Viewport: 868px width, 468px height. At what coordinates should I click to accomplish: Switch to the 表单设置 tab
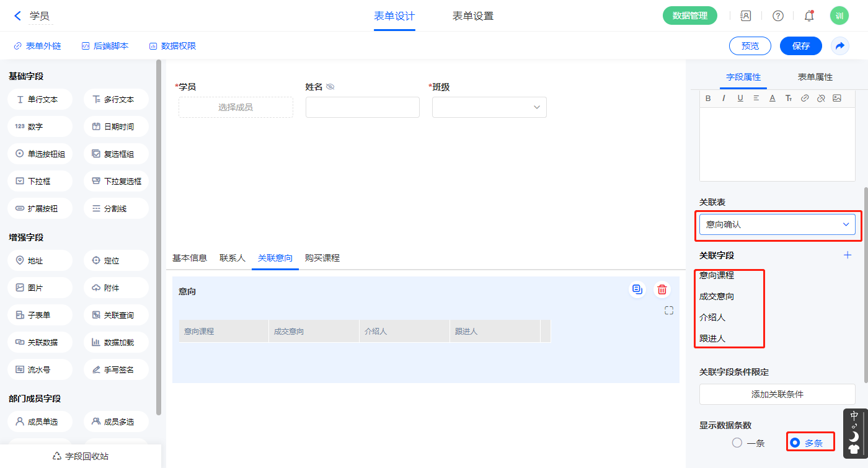[473, 16]
